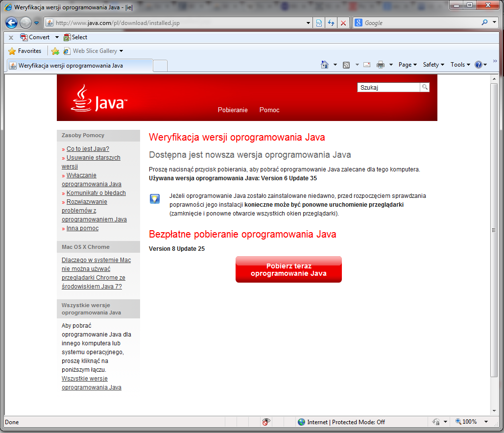Click the Convert PDF toolbar button

[35, 37]
